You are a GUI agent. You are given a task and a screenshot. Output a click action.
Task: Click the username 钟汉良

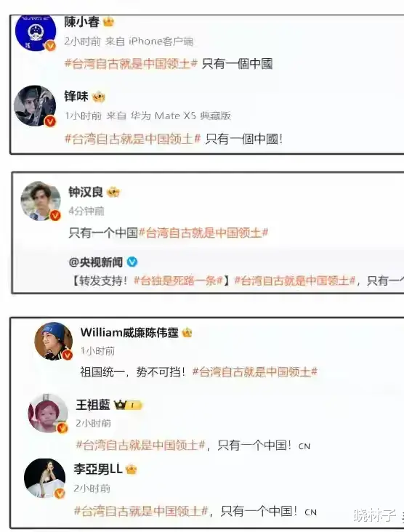tap(86, 192)
